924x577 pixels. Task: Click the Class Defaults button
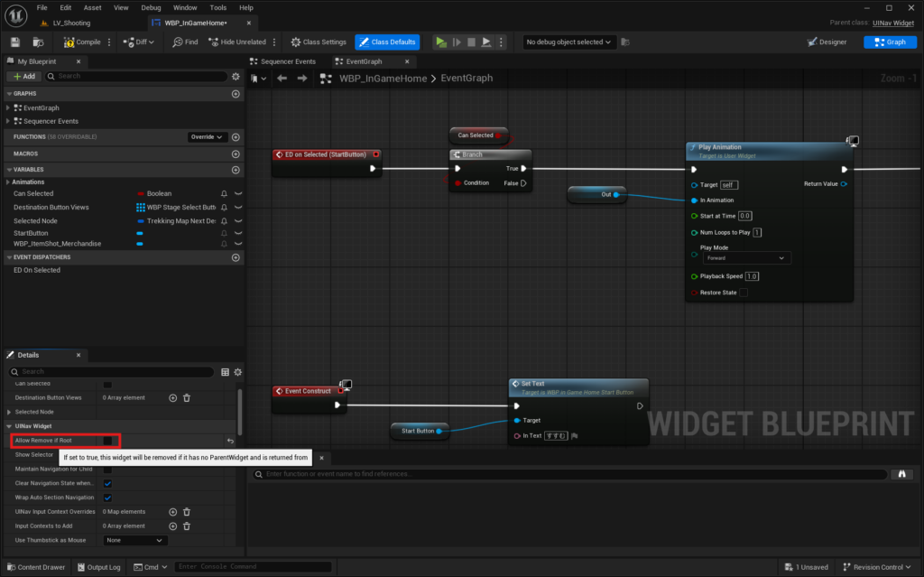[x=387, y=42]
